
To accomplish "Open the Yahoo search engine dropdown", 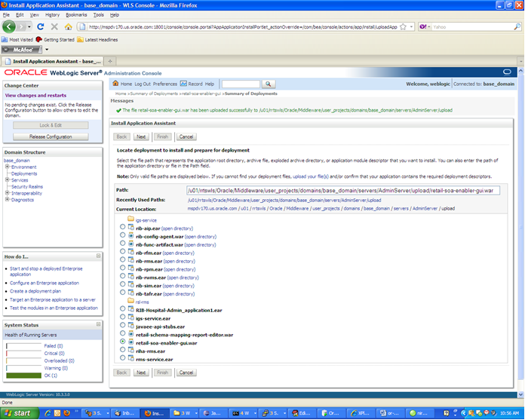I will [429, 27].
